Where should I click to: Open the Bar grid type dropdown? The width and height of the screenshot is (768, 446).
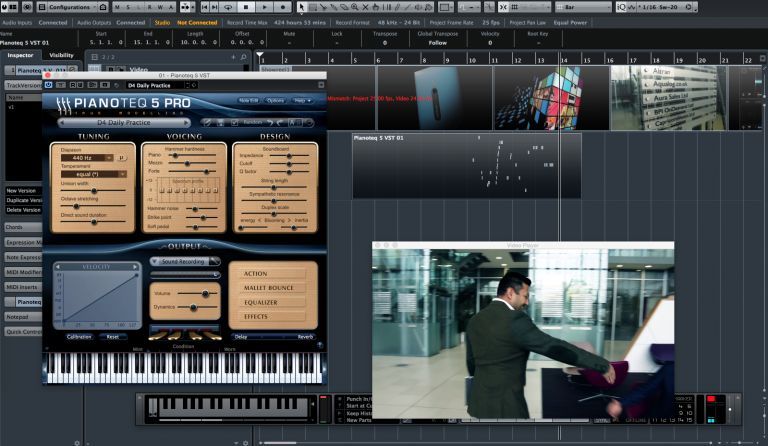(x=584, y=7)
